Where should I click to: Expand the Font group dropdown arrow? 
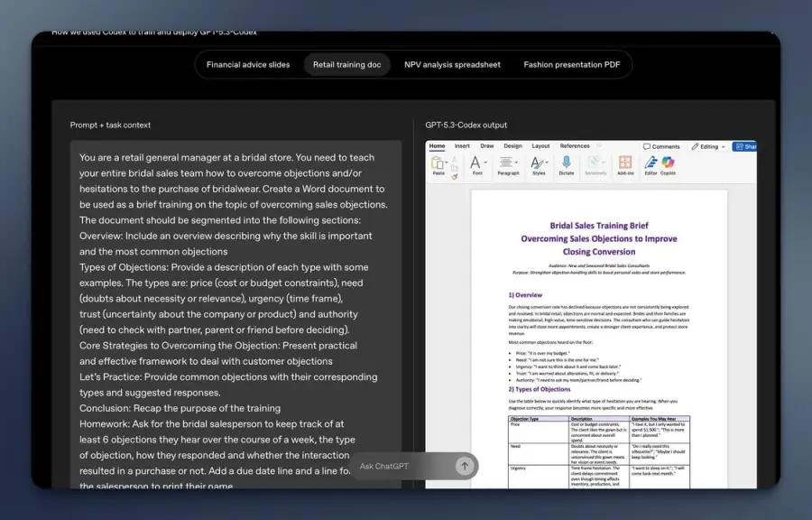pos(485,162)
